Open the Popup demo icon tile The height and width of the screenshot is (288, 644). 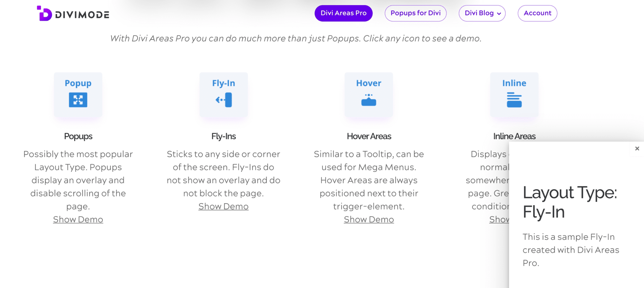(78, 95)
